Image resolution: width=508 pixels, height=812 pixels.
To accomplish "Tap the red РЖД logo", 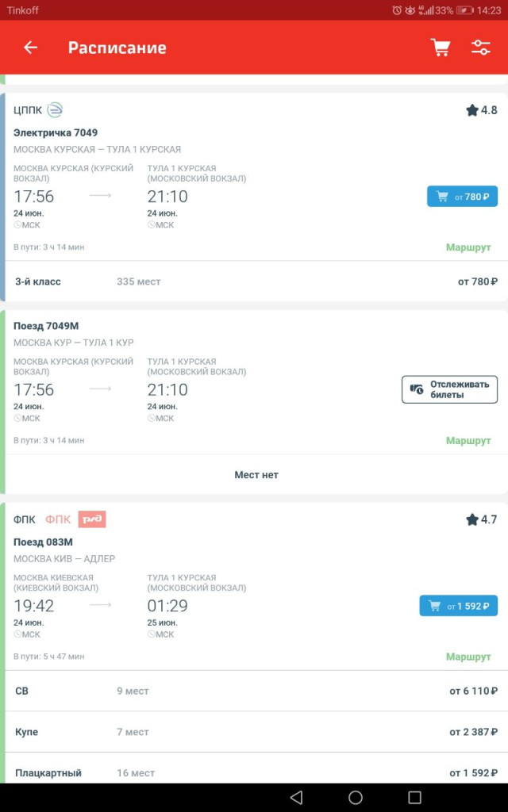I will point(92,519).
